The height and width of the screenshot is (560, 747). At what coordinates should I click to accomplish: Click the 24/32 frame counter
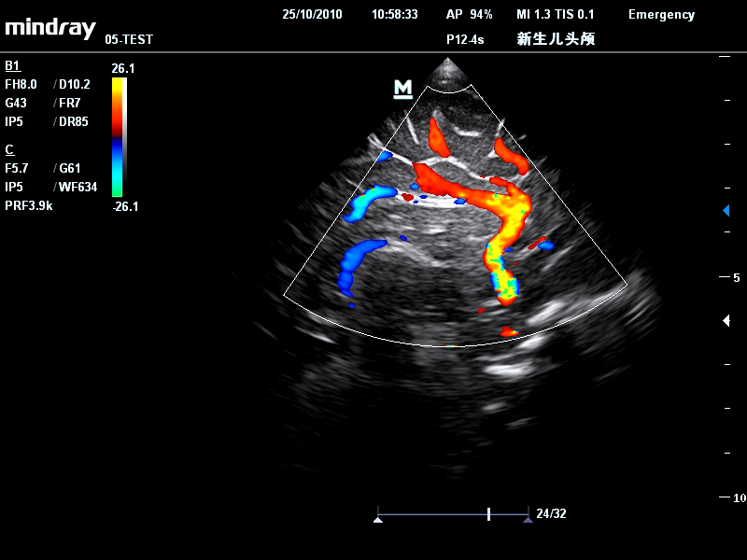[551, 514]
